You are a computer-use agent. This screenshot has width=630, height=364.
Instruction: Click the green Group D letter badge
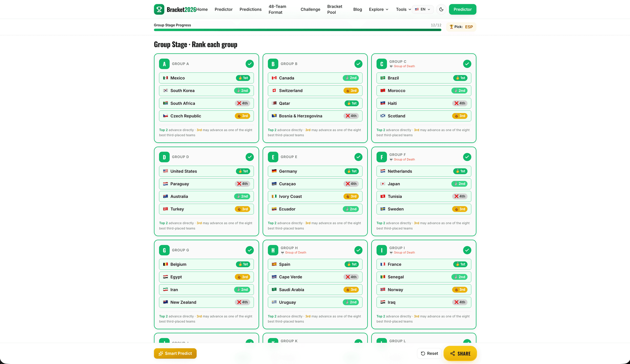point(164,157)
